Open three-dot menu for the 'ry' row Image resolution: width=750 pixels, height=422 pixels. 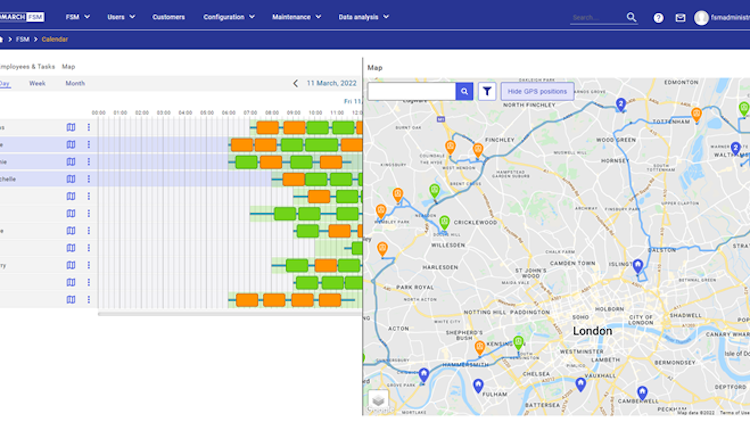[88, 265]
